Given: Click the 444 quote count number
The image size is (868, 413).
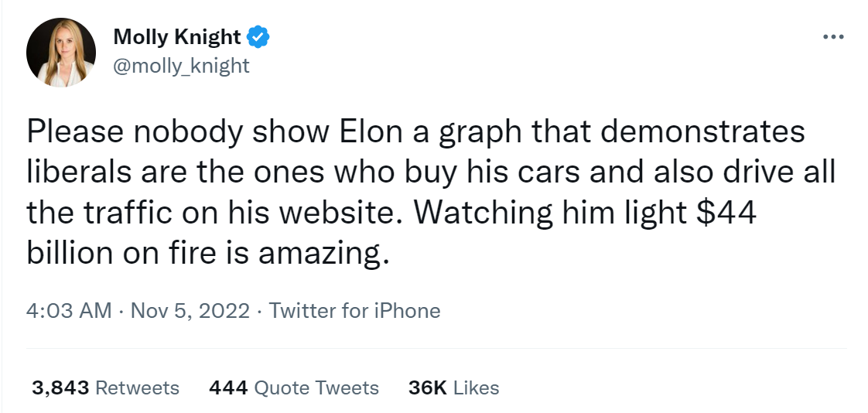Looking at the screenshot, I should [x=228, y=387].
